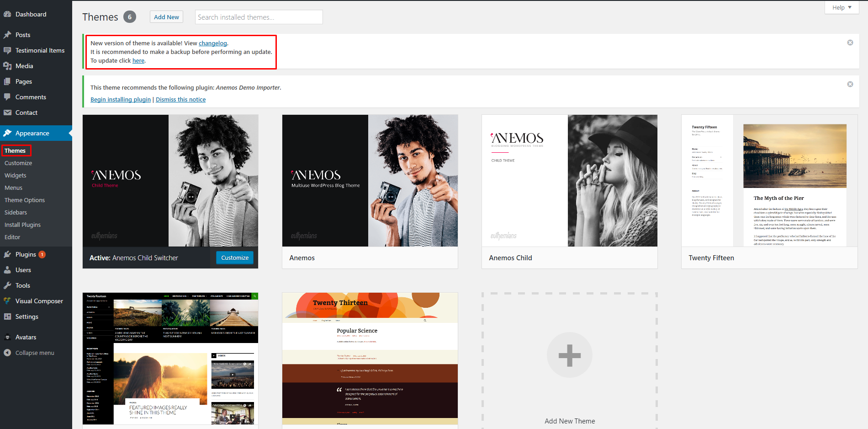Click the Visual Composer icon

[7, 301]
